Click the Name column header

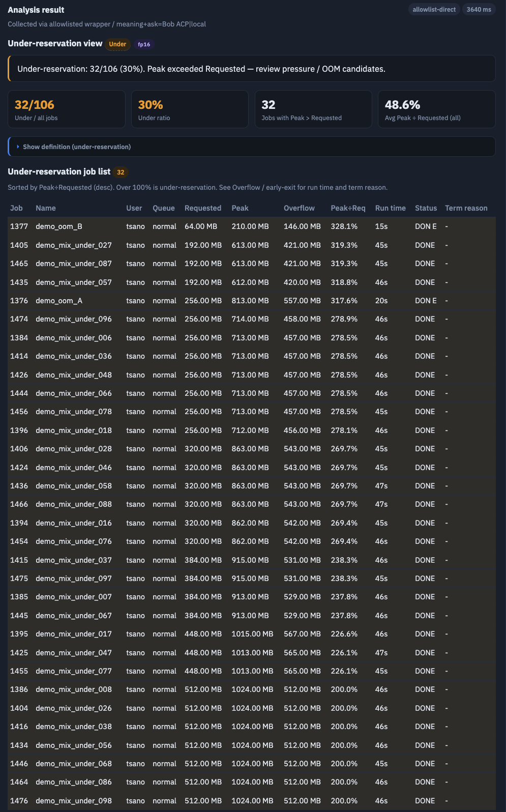coord(46,208)
